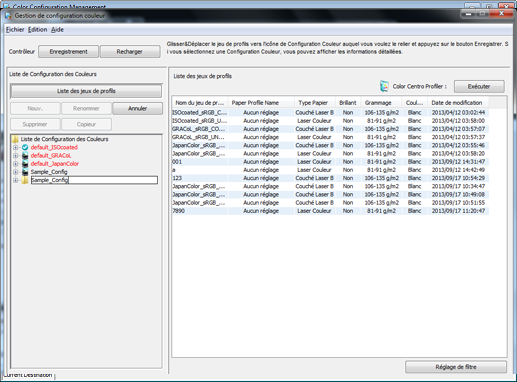
Task: Select the profile set row named 123
Action: point(330,178)
